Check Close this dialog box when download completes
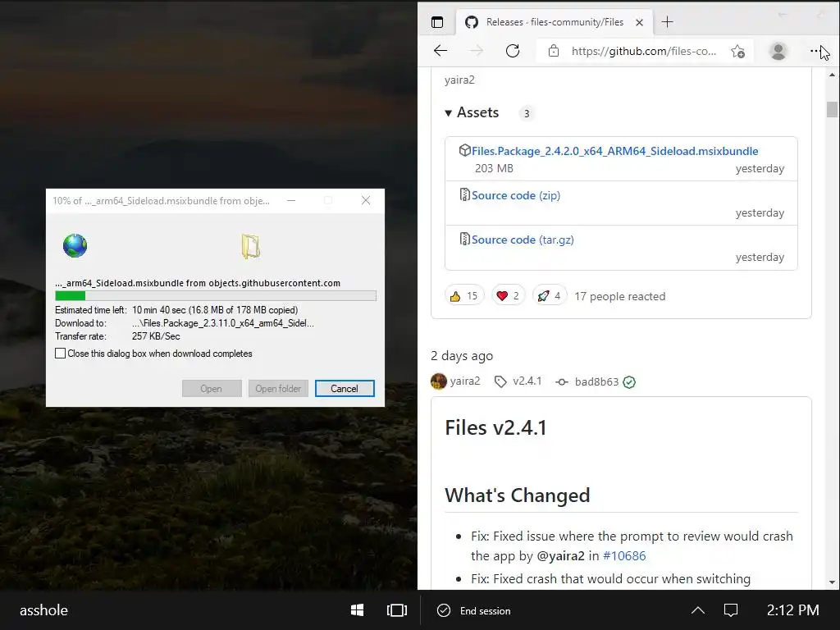Viewport: 840px width, 630px height. point(61,354)
